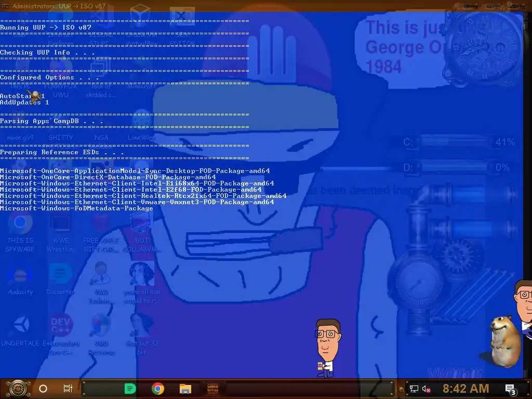Select the running UUP console taskbar item
532x399 pixels.
tap(212, 389)
